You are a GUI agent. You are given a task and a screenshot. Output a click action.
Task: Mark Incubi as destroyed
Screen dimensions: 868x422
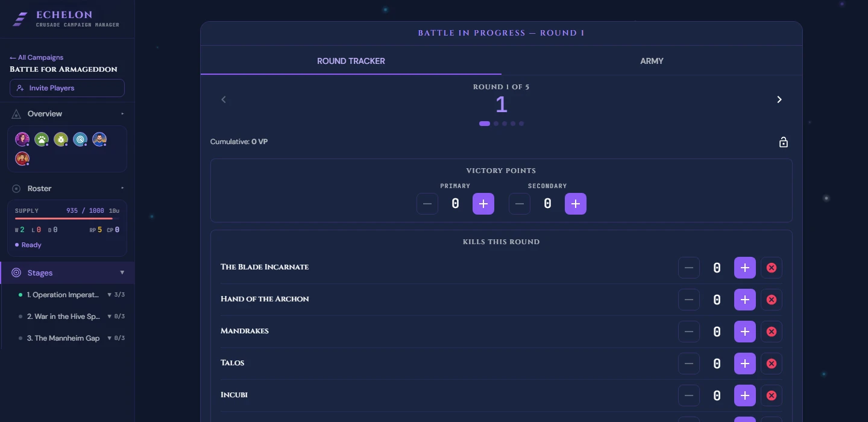click(x=772, y=395)
